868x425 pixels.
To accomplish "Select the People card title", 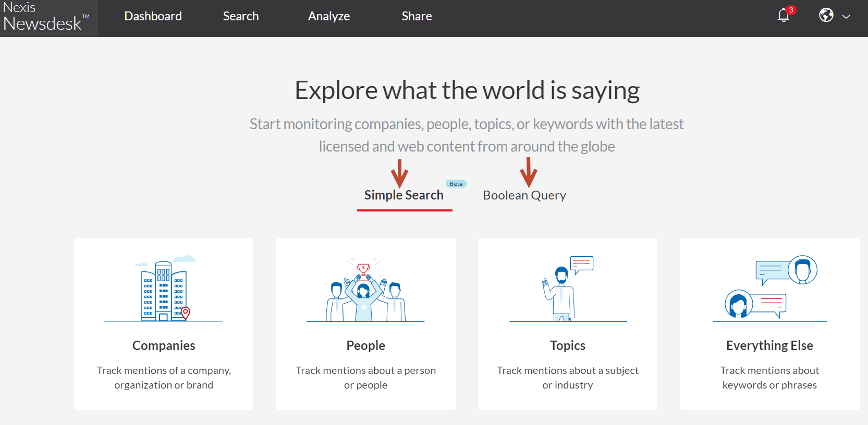I will (x=365, y=345).
